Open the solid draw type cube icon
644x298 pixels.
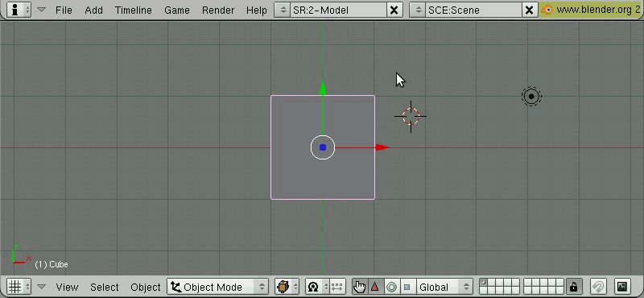(x=283, y=287)
